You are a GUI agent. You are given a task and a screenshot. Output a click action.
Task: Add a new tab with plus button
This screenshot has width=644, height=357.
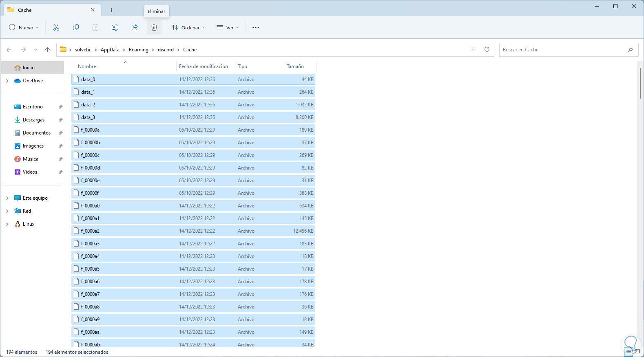[111, 10]
